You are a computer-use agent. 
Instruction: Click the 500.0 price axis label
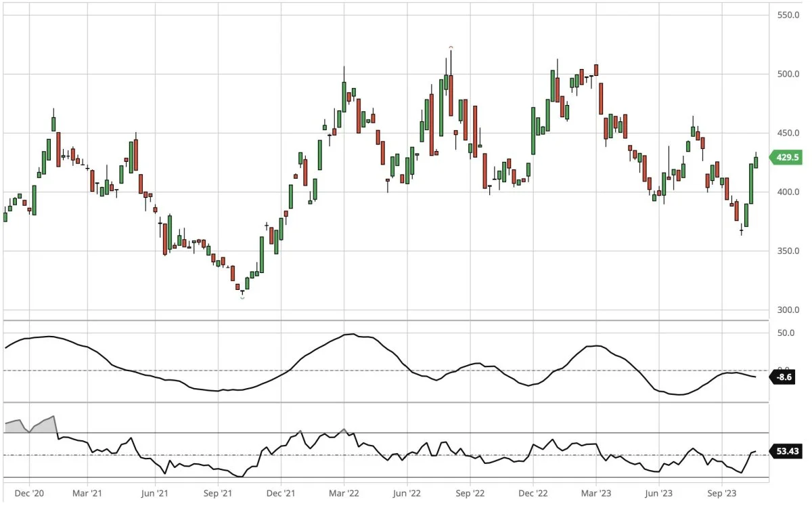tap(788, 74)
